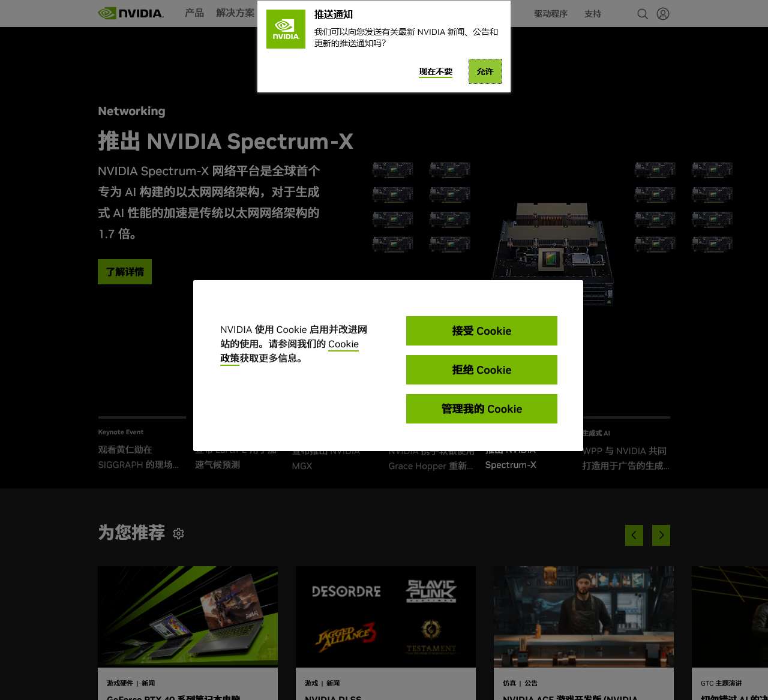
Task: Open the NVIDIA DLSS games card image
Action: click(x=386, y=617)
